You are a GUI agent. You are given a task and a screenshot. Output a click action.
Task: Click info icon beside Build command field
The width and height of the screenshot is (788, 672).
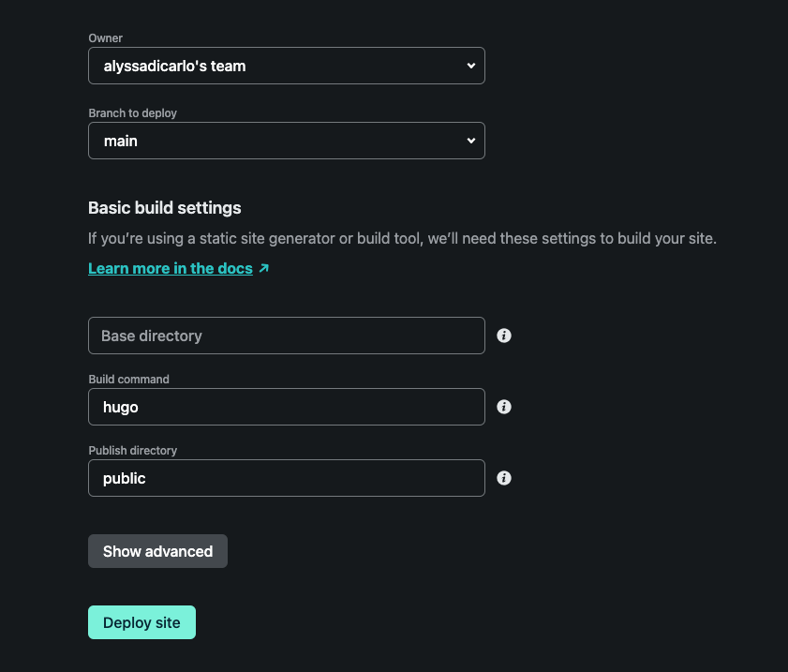coord(504,407)
